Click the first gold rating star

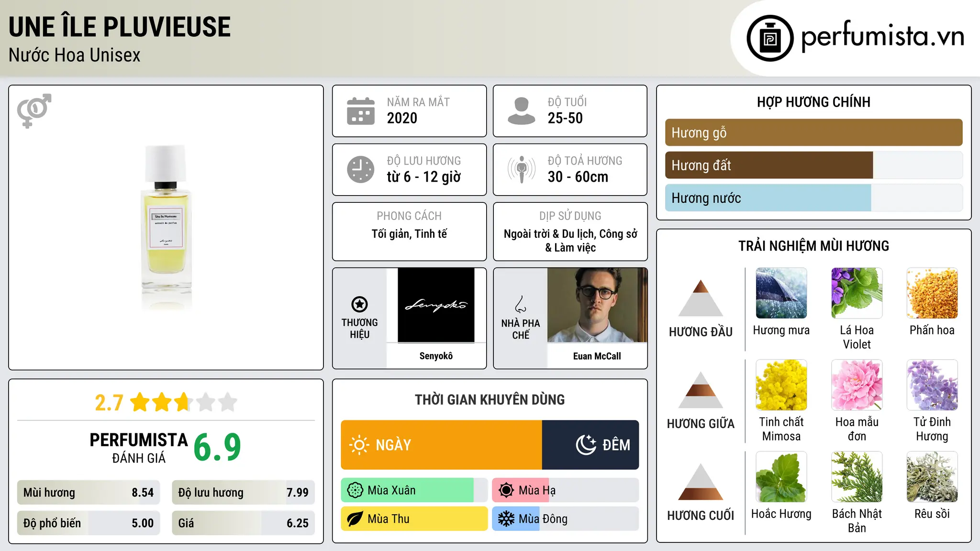140,402
